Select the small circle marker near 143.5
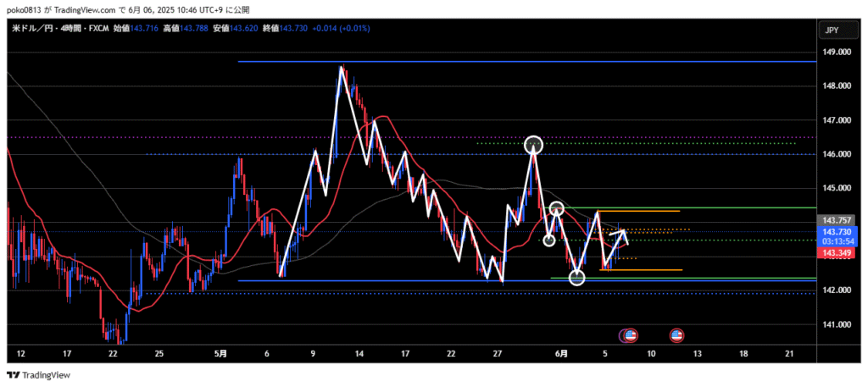Screen dimensions: 868x387 pos(548,240)
